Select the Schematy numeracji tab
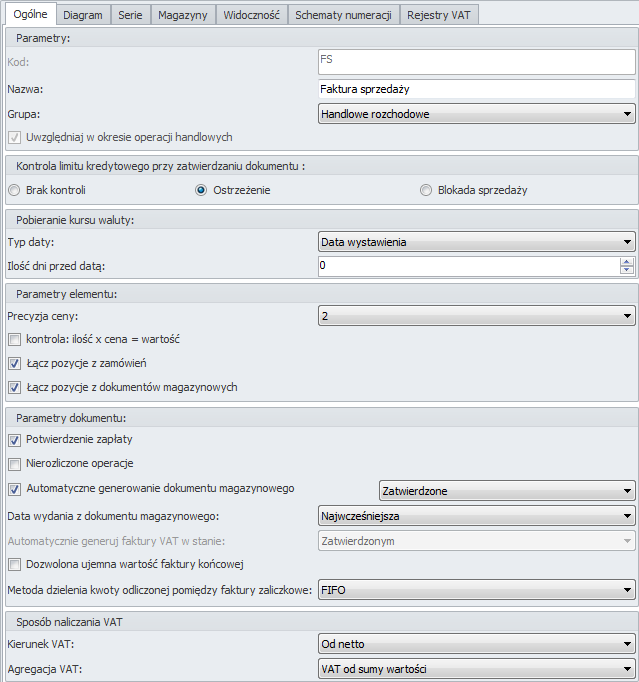Viewport: 639px width, 682px height. point(343,15)
